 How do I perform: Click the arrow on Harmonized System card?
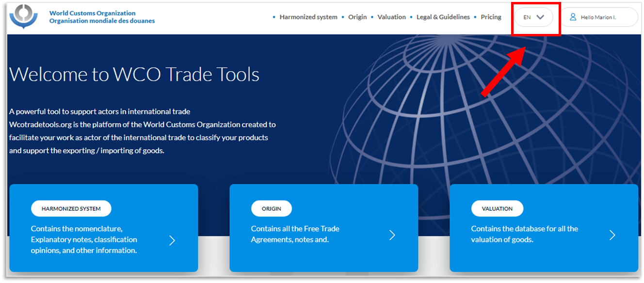[172, 240]
